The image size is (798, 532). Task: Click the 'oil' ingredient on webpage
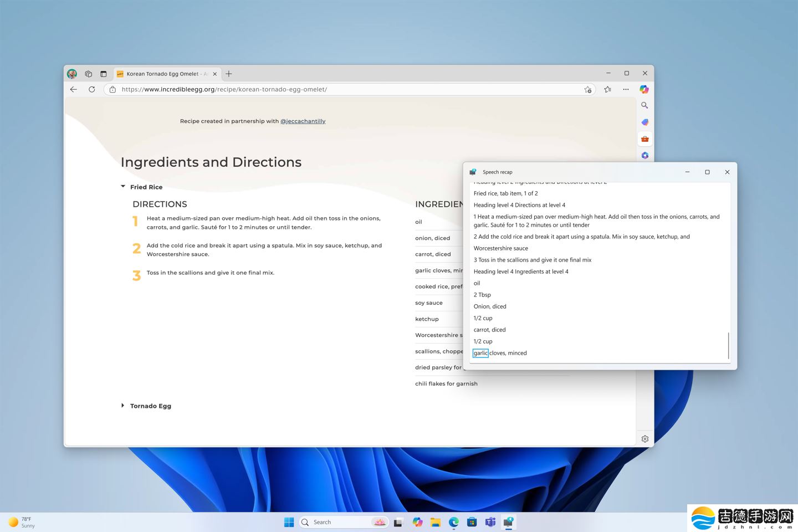[x=418, y=222]
